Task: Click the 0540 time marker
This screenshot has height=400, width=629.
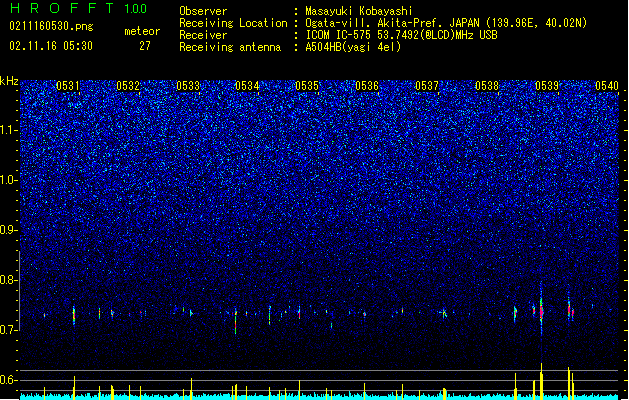Action: pyautogui.click(x=607, y=85)
